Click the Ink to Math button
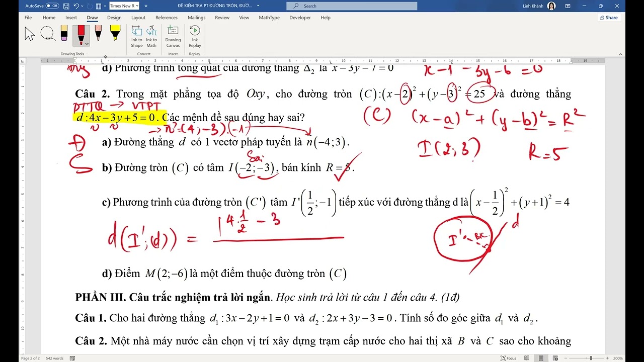644x362 pixels. click(x=151, y=36)
